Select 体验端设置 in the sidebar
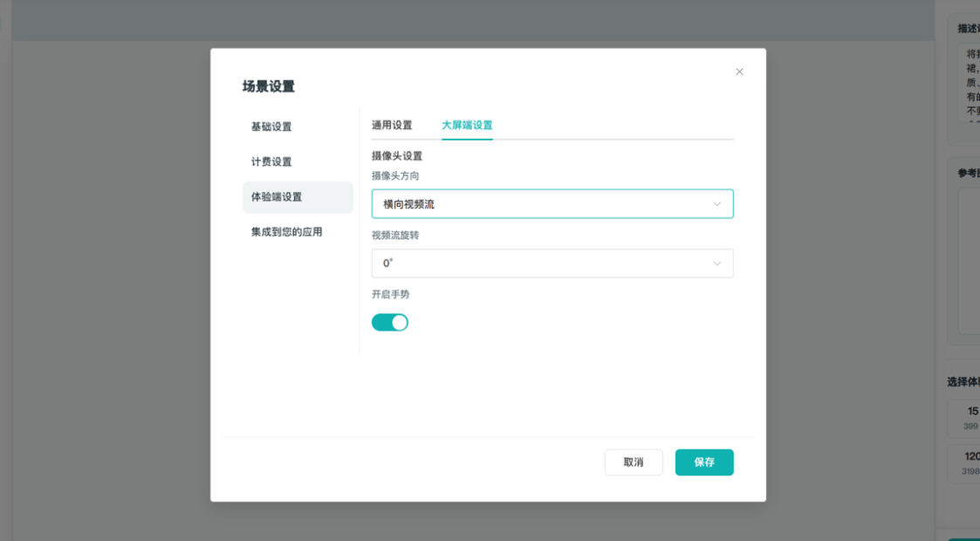The width and height of the screenshot is (980, 541). pos(298,197)
